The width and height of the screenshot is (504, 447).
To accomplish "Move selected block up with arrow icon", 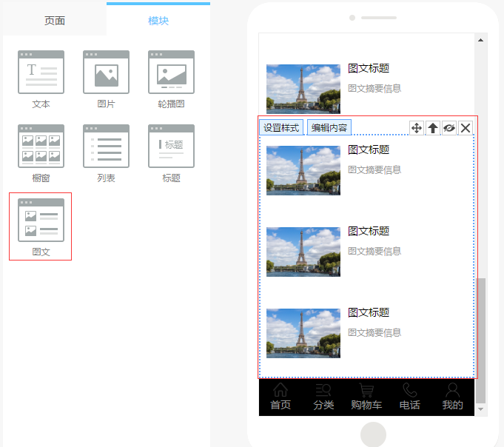I will point(433,128).
